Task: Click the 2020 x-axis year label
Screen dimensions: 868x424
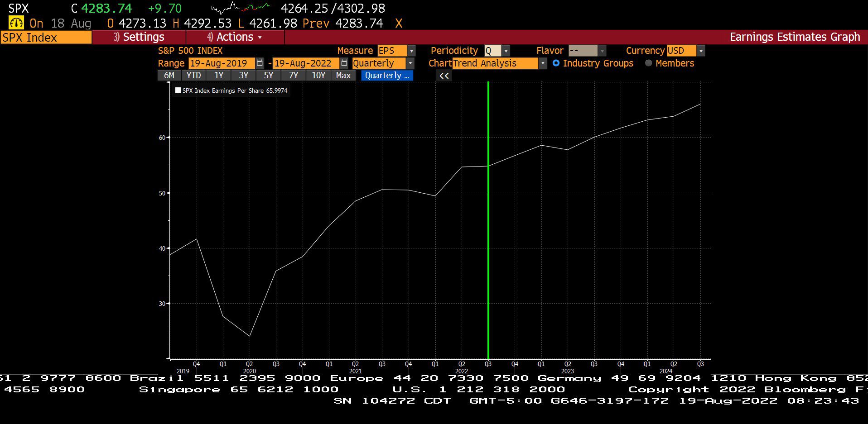Action: (x=250, y=371)
